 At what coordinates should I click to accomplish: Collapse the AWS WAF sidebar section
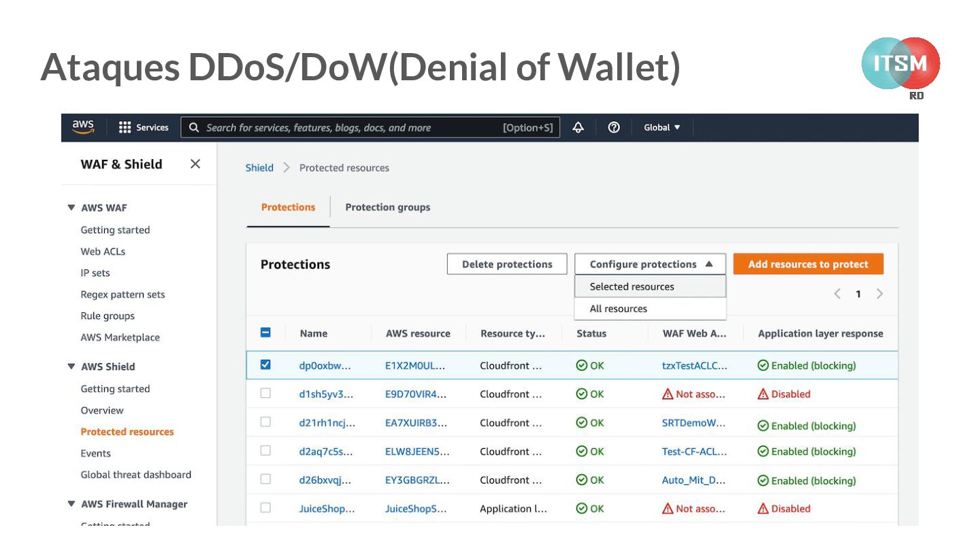(x=71, y=207)
